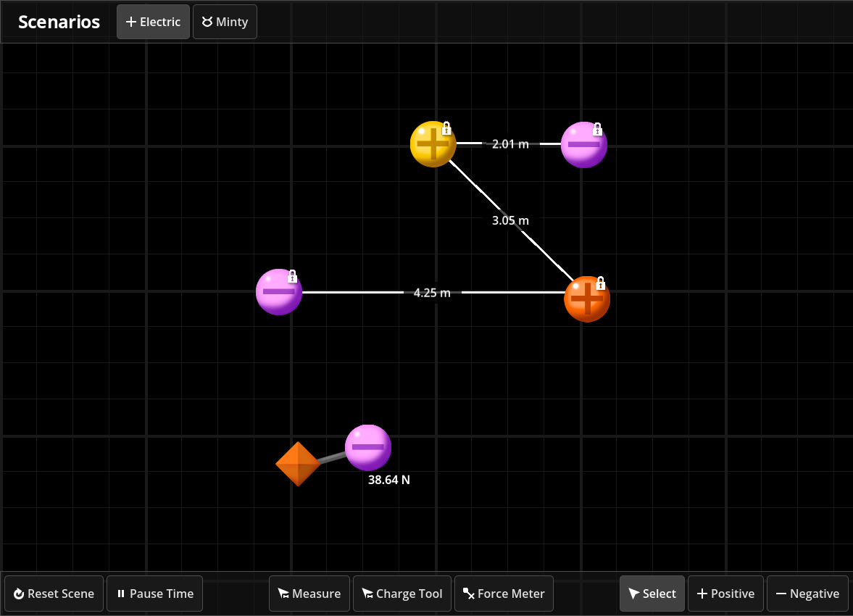Click the 2.01 m distance label

coord(510,144)
